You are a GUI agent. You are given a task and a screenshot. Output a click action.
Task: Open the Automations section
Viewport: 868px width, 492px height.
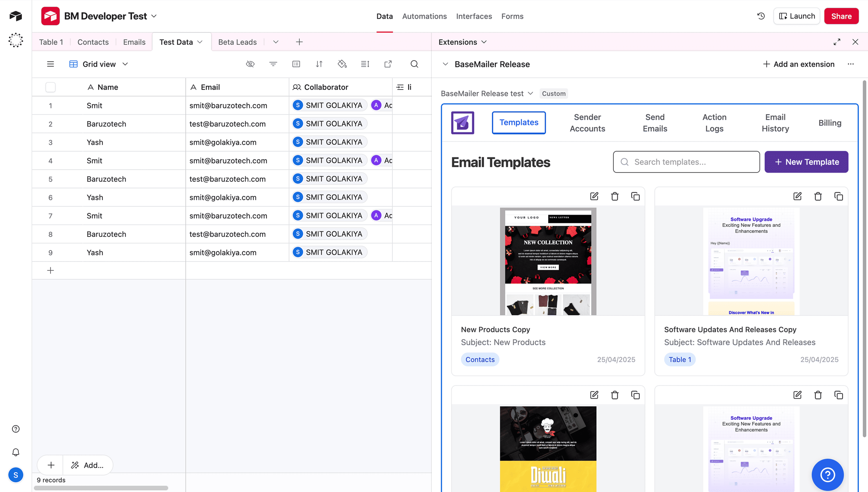click(424, 16)
